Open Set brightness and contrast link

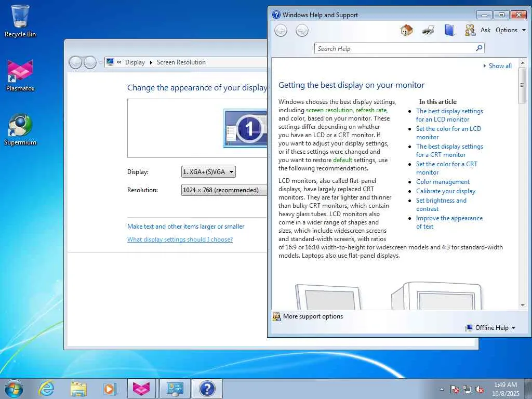coord(442,205)
